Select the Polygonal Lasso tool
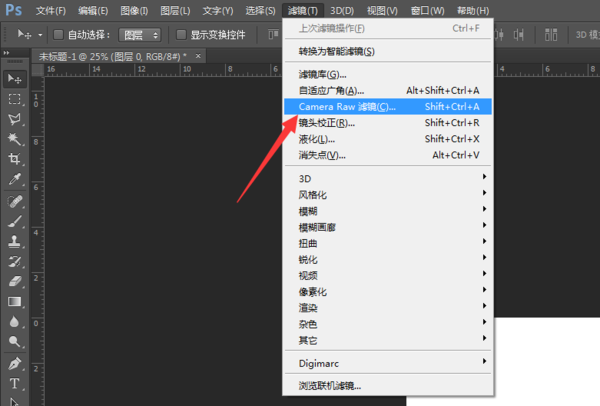The height and width of the screenshot is (406, 600). (x=15, y=119)
